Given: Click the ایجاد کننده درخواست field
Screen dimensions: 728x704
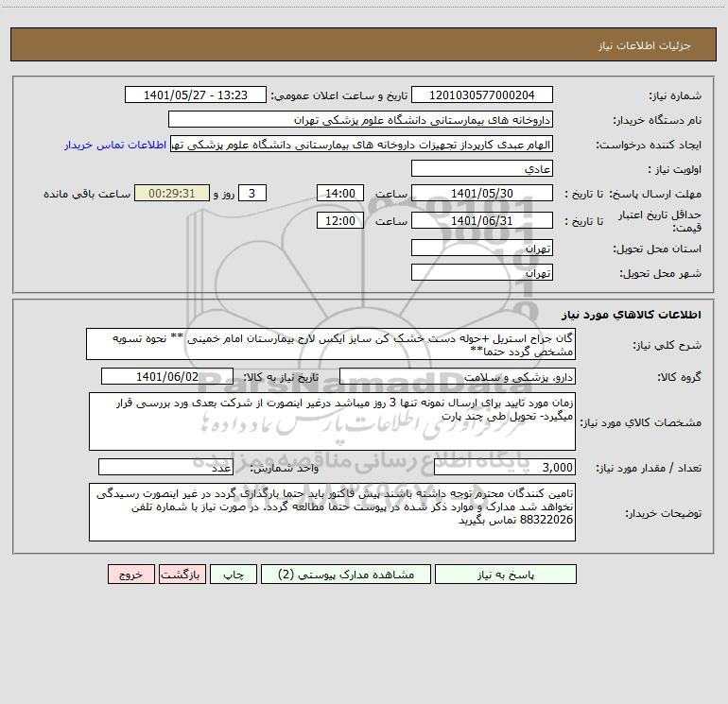Looking at the screenshot, I should (x=362, y=144).
